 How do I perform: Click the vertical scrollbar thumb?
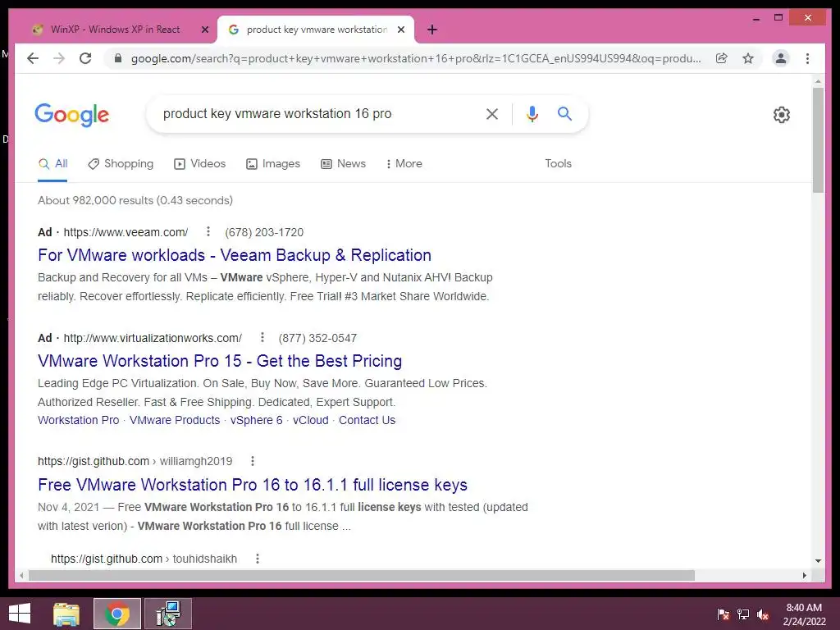(818, 139)
